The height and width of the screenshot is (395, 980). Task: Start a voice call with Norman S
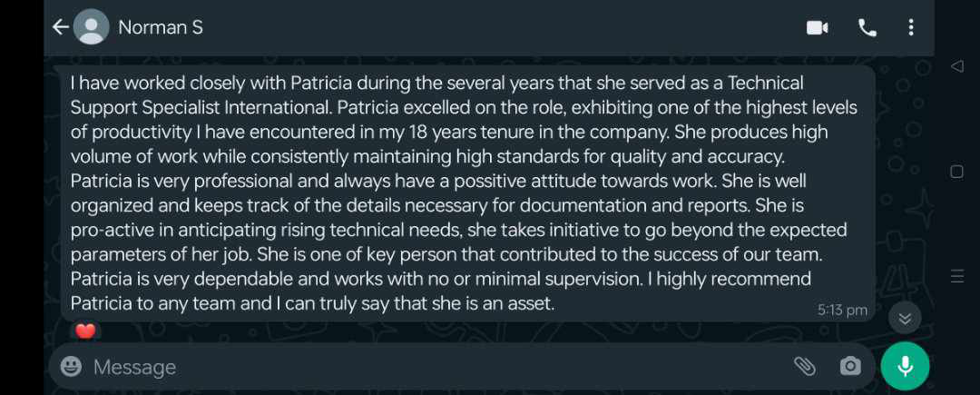[x=867, y=27]
